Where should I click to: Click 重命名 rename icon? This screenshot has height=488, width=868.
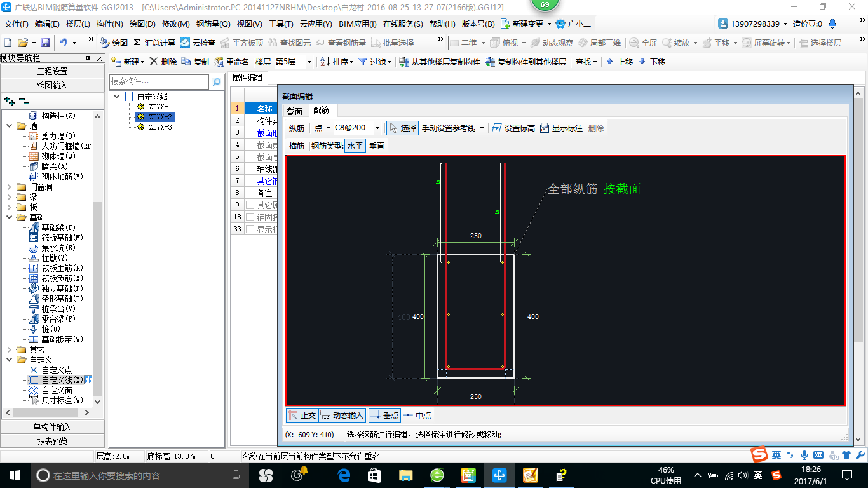[x=231, y=62]
